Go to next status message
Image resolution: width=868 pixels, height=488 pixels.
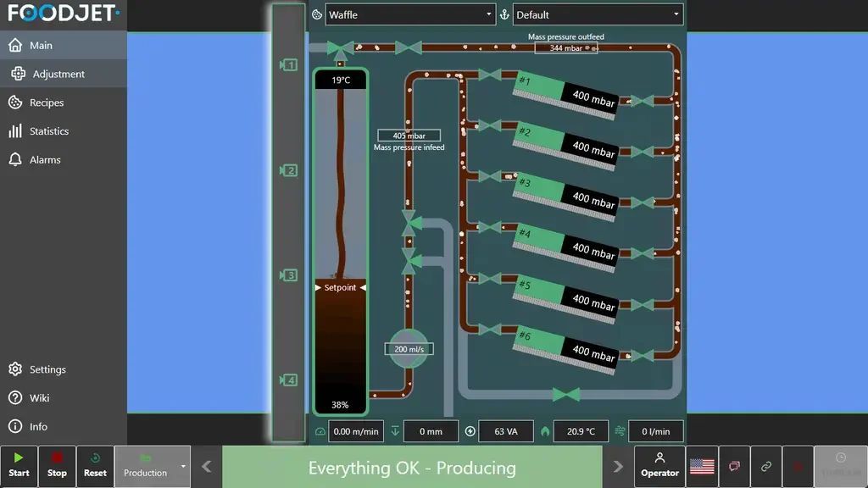coord(618,467)
